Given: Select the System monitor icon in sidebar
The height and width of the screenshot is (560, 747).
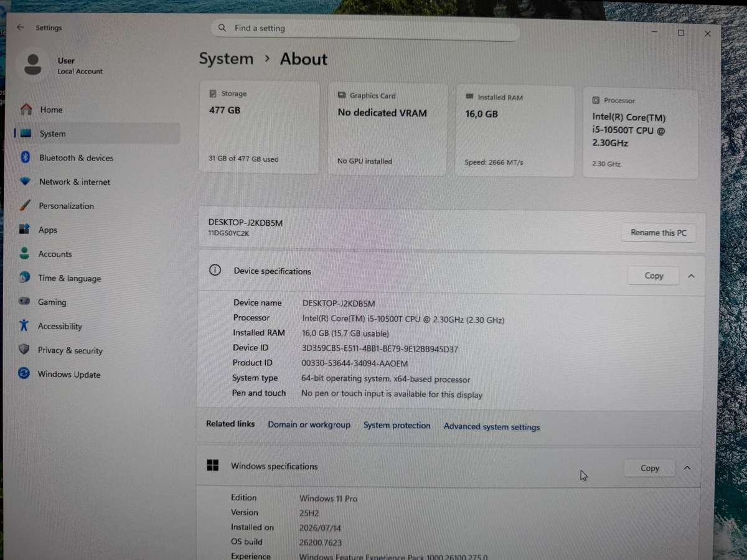Looking at the screenshot, I should tap(26, 133).
